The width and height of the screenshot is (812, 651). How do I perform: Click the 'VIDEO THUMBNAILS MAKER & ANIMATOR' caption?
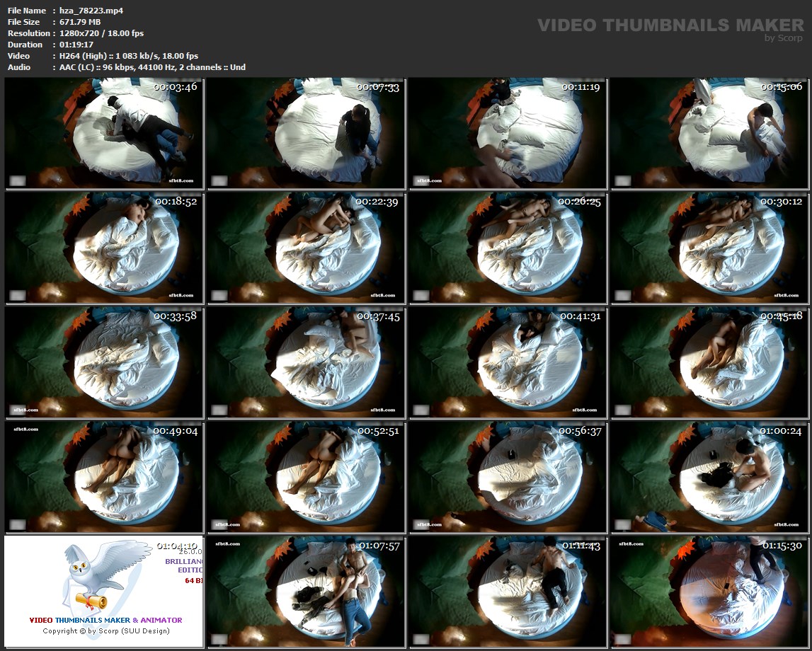pos(105,620)
